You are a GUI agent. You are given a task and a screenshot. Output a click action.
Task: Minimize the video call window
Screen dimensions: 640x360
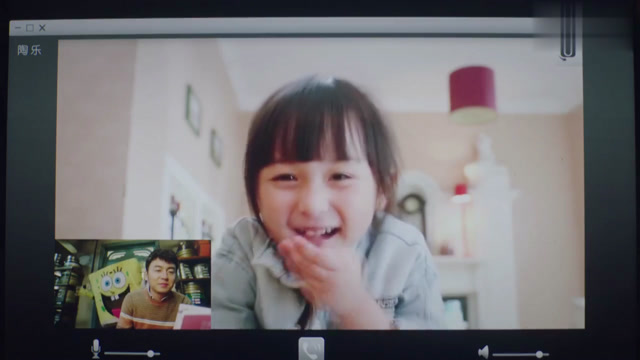[18, 28]
